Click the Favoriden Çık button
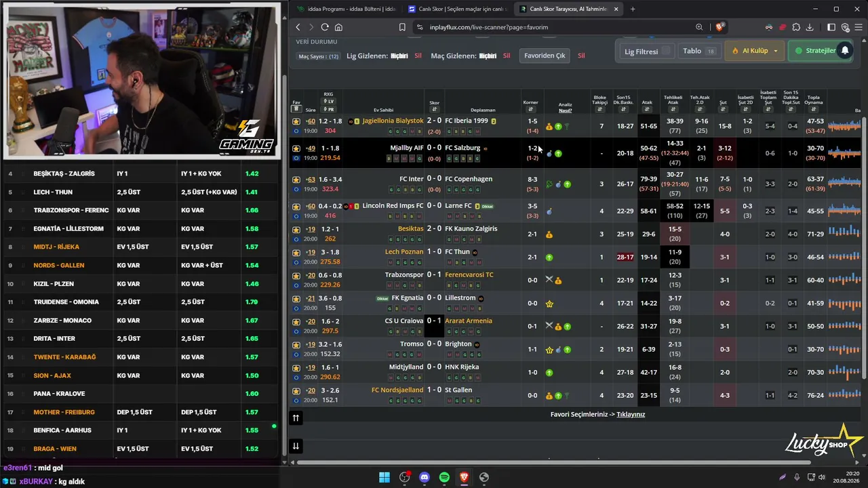The image size is (868, 488). (x=545, y=56)
